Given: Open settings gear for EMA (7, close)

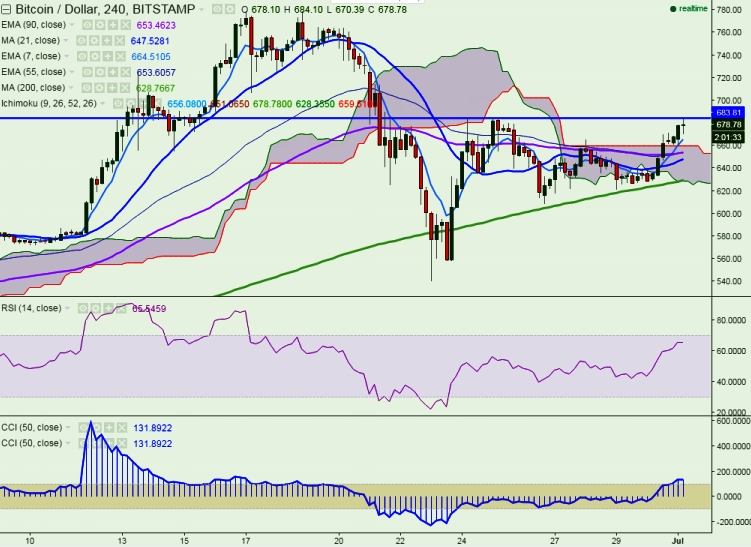Looking at the screenshot, I should point(95,56).
